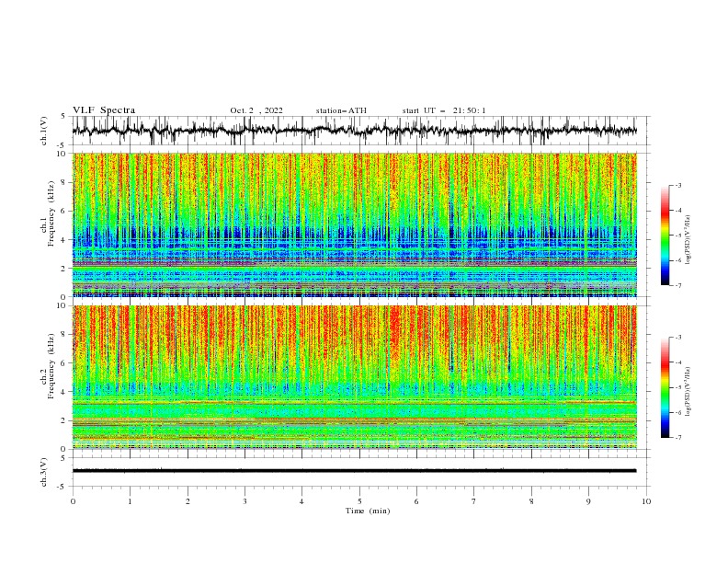Click the time axis tick label '8'
This screenshot has height=563, width=728.
(x=531, y=501)
